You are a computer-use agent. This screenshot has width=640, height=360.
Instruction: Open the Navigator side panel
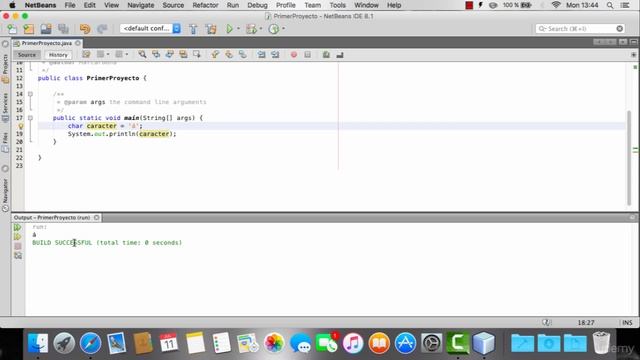click(5, 195)
